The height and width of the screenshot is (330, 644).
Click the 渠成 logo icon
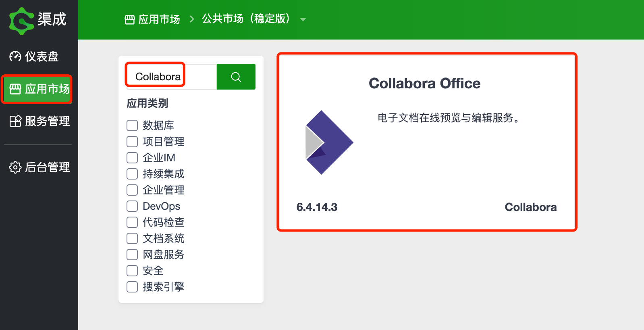coord(21,20)
